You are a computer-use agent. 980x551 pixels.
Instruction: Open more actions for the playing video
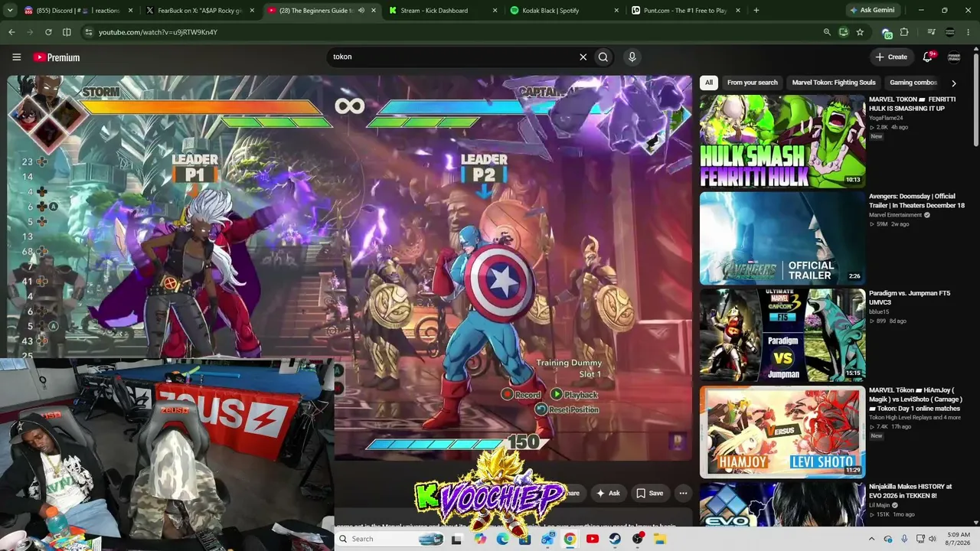point(683,494)
